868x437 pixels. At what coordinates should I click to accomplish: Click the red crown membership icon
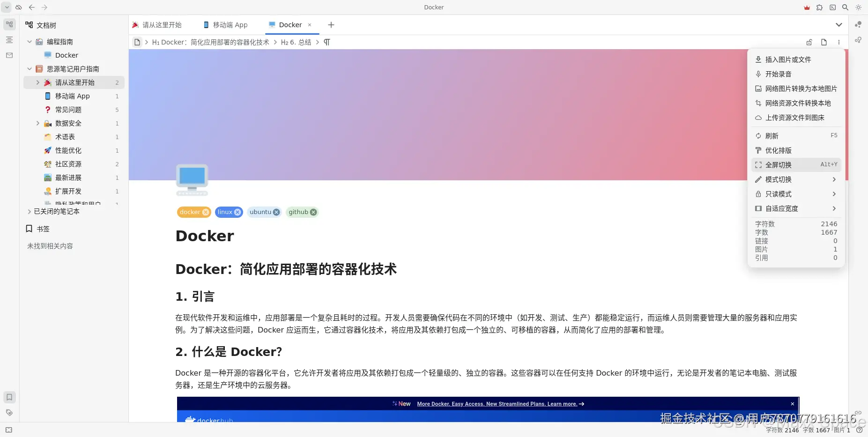click(x=807, y=7)
